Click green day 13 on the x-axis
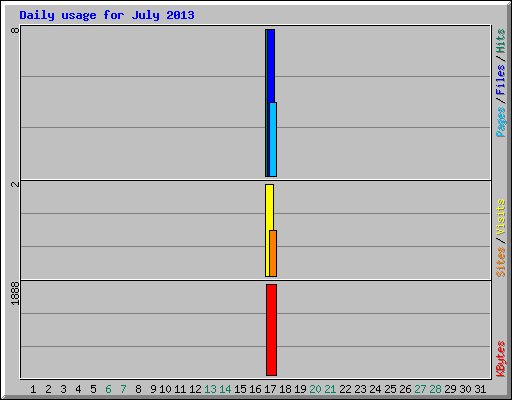Screen dimensions: 512x400 210,389
